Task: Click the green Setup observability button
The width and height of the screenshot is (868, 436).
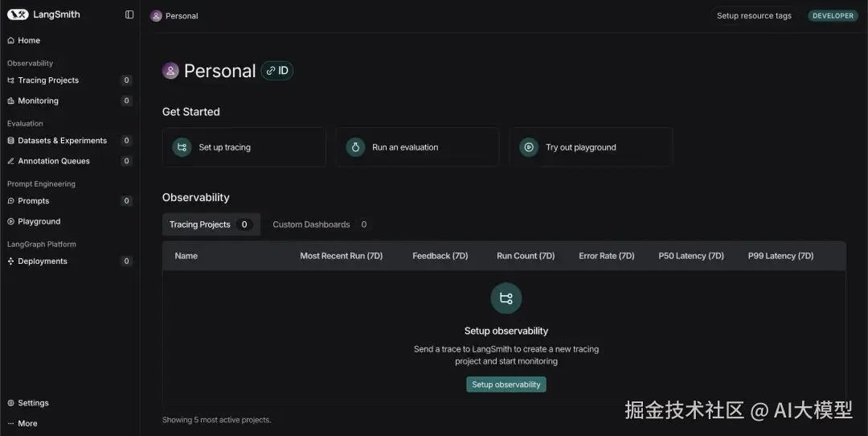Action: pyautogui.click(x=506, y=385)
